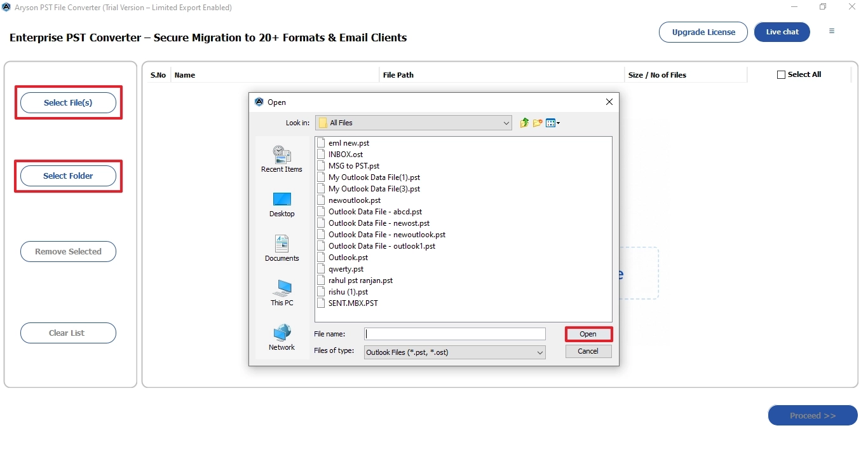Open the hamburger menu beside Live chat

(831, 31)
